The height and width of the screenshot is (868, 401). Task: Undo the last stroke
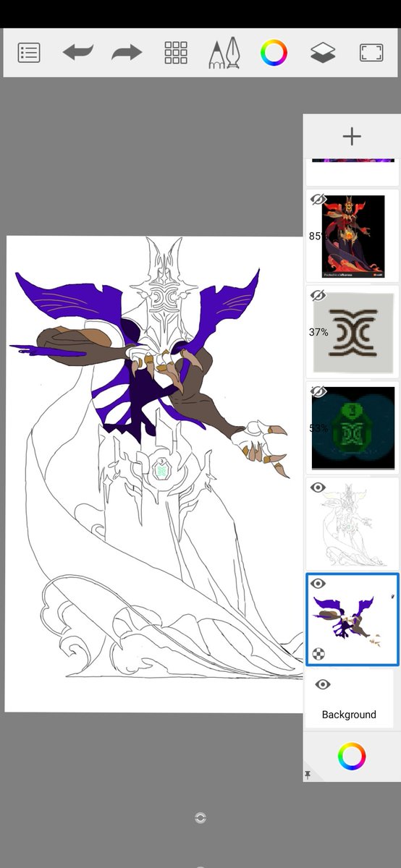click(77, 53)
